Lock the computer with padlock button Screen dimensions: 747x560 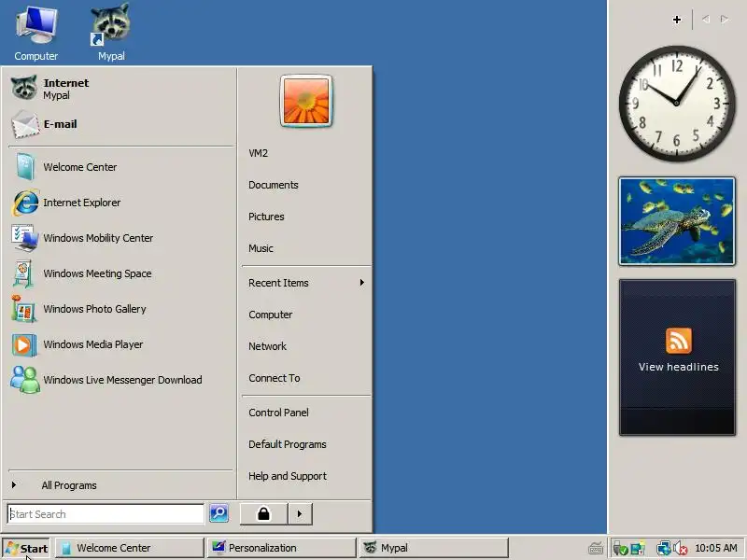pyautogui.click(x=263, y=514)
